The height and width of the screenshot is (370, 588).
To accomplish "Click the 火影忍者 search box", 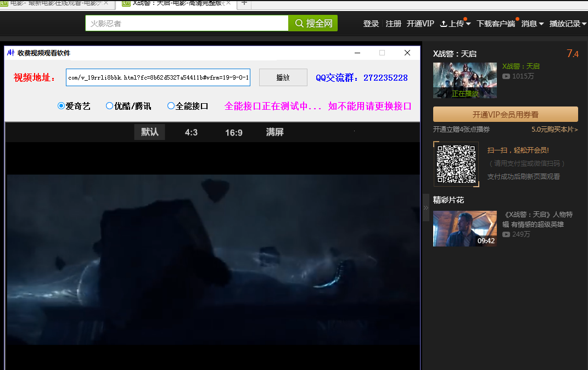I will [x=187, y=23].
